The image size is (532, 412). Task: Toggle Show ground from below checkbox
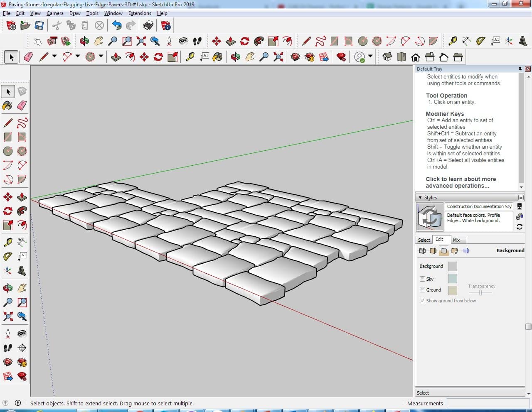click(x=423, y=301)
